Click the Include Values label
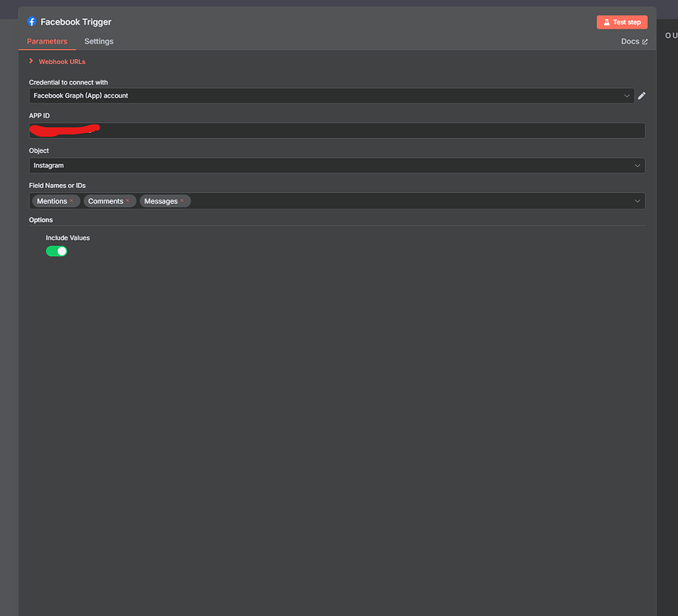The height and width of the screenshot is (616, 678). [67, 238]
